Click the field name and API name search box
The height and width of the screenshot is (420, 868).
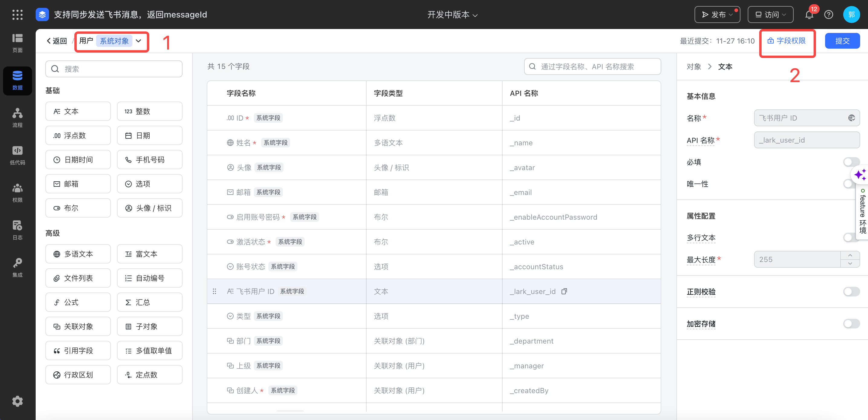coord(592,66)
